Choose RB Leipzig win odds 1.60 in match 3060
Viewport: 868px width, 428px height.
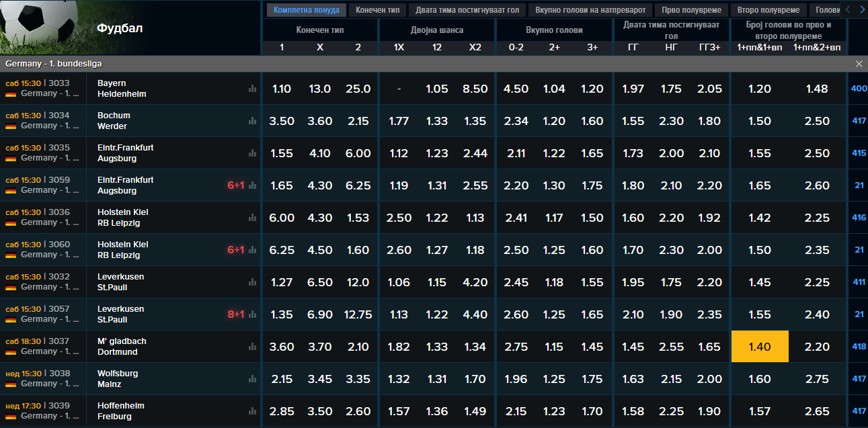(358, 250)
